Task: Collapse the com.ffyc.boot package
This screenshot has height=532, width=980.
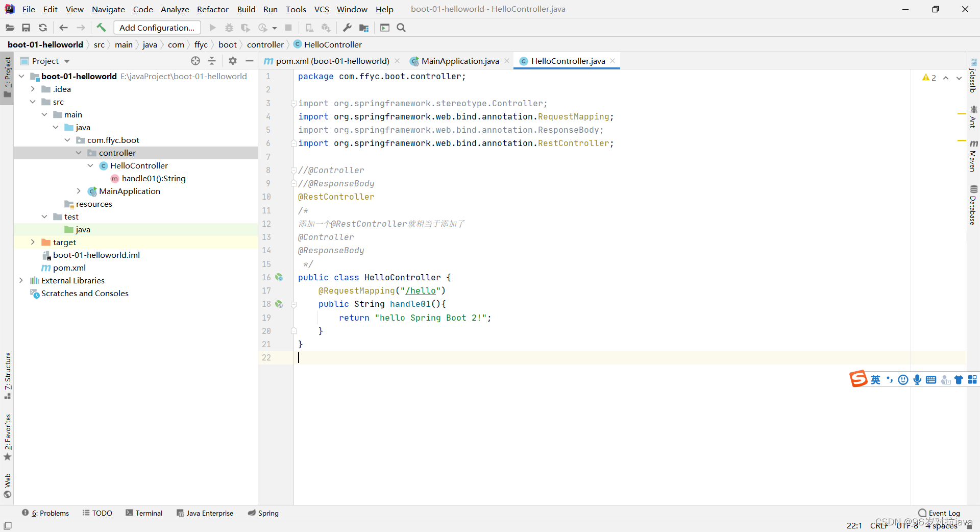Action: (x=67, y=140)
